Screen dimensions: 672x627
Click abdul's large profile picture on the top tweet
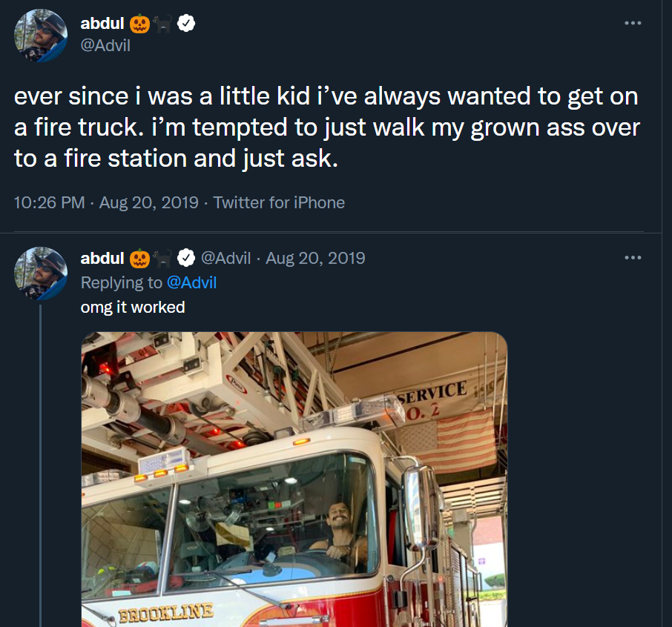41,35
